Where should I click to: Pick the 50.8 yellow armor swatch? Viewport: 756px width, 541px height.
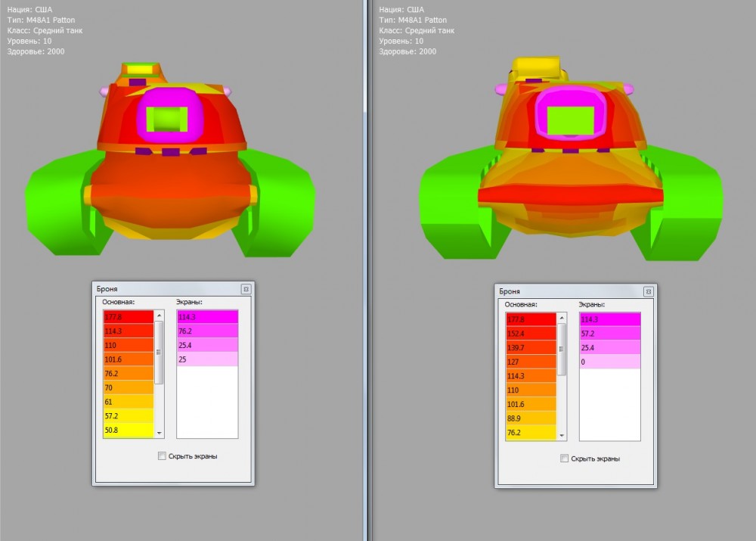[128, 431]
